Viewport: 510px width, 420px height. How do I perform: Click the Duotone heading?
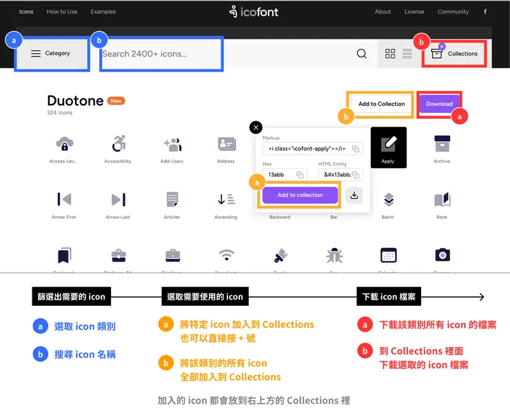[x=75, y=101]
